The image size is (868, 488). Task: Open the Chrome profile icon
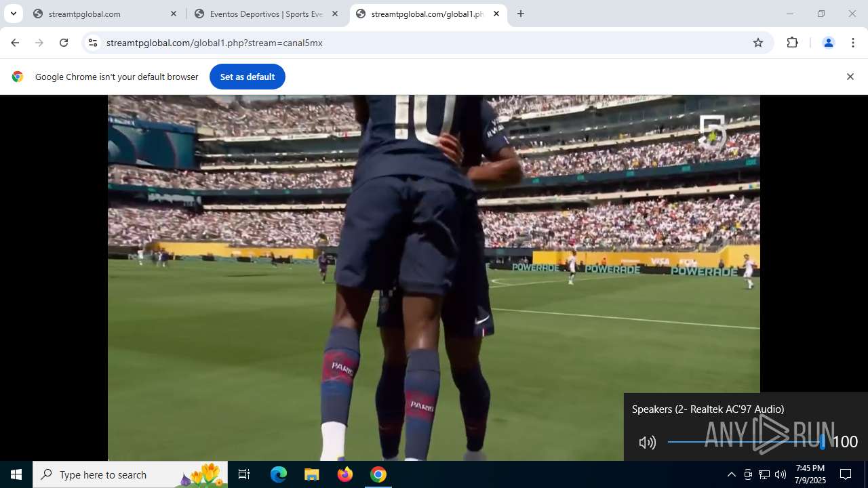coord(828,43)
